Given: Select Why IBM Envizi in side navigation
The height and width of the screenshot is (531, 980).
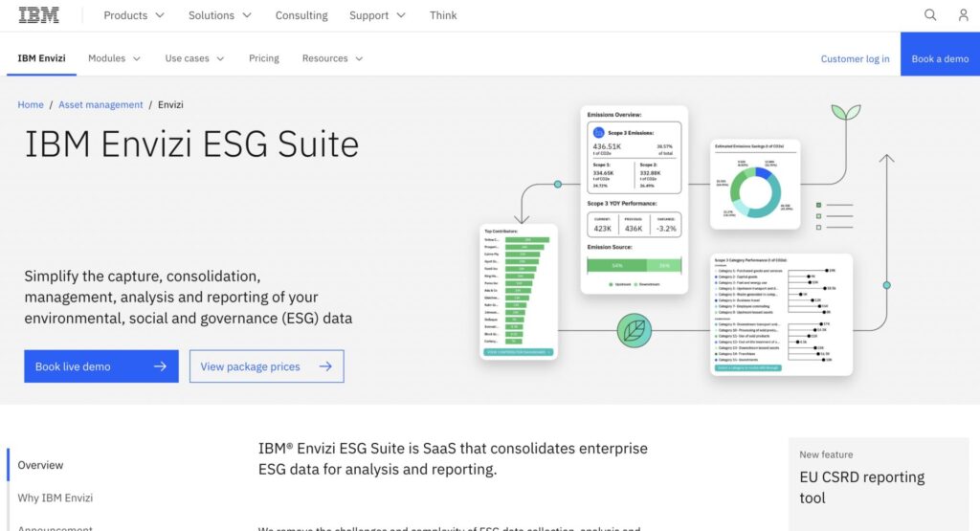Looking at the screenshot, I should tap(55, 498).
